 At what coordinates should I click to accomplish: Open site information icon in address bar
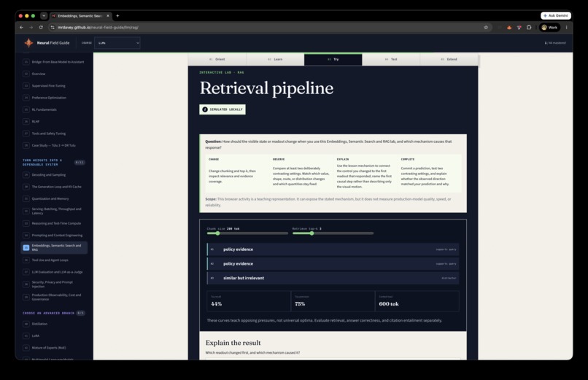(53, 28)
